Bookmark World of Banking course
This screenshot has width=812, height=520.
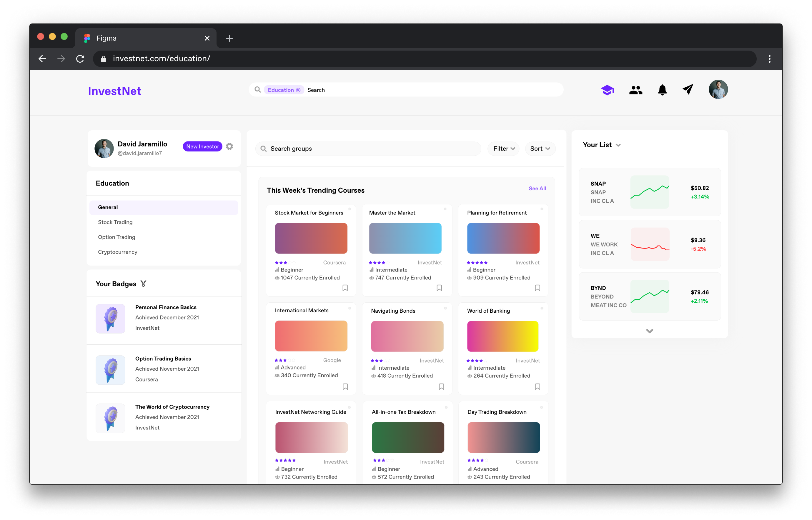point(537,386)
